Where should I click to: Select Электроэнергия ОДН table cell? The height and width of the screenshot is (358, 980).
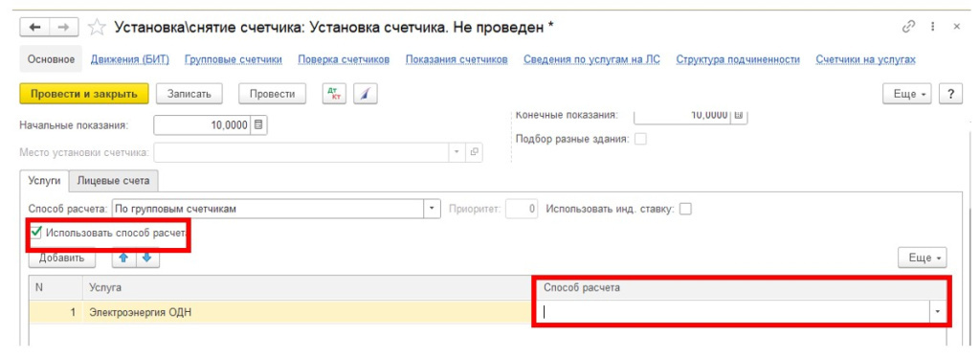(306, 312)
